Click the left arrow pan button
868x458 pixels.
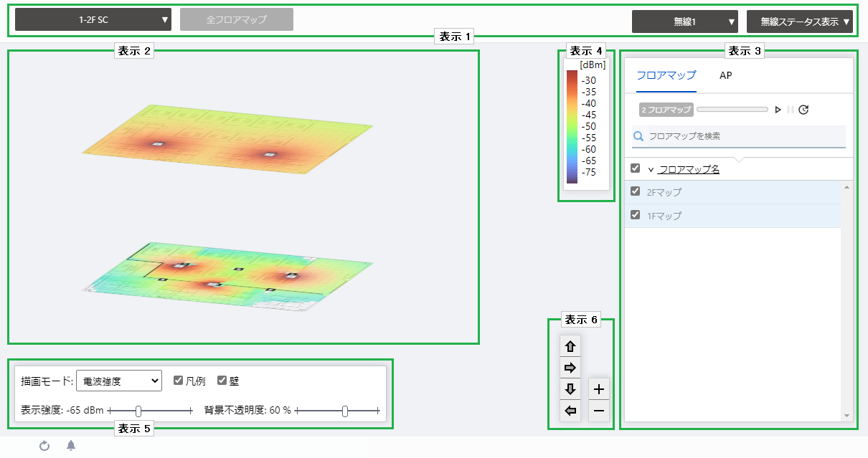tap(570, 411)
